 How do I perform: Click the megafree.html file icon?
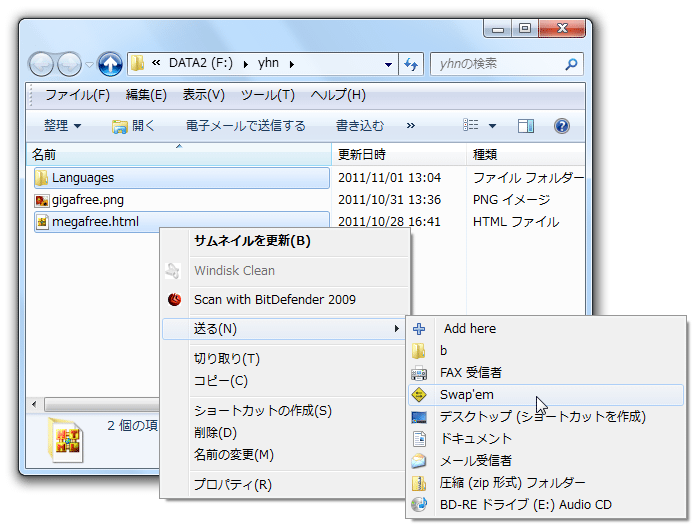[x=42, y=222]
